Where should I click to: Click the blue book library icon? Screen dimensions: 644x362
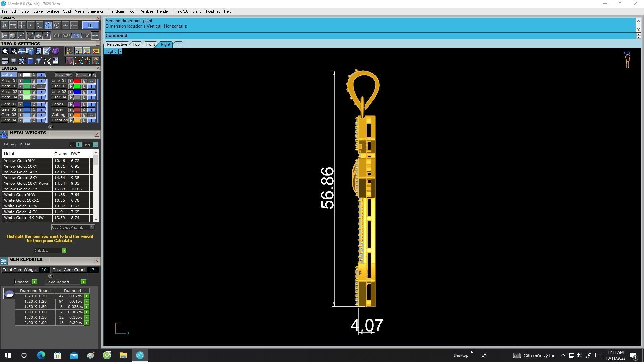click(30, 61)
